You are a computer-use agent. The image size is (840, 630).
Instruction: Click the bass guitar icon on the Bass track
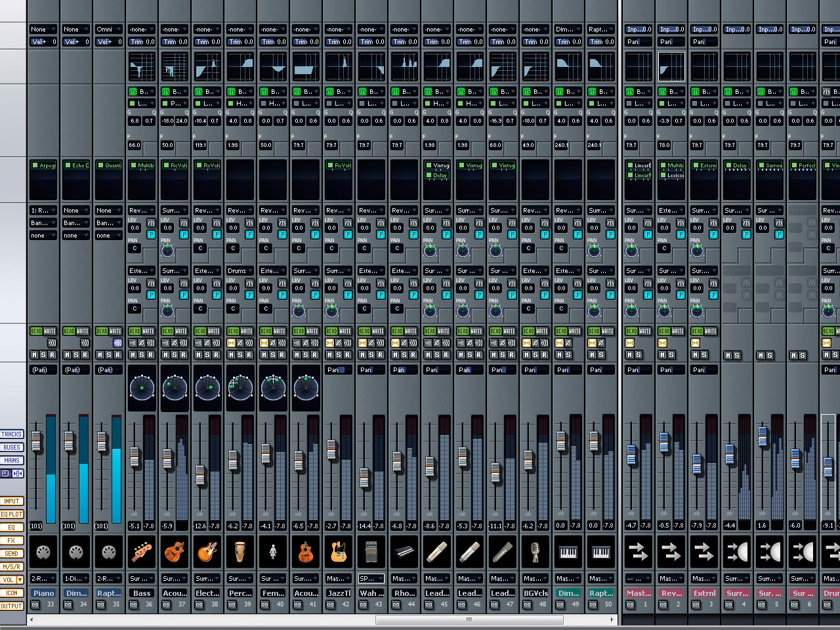[141, 552]
